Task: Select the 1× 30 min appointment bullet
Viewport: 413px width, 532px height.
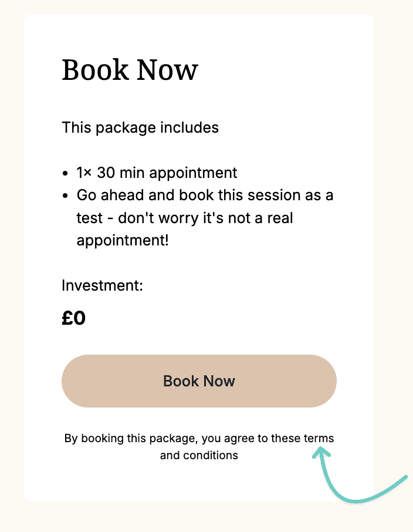Action: [156, 173]
